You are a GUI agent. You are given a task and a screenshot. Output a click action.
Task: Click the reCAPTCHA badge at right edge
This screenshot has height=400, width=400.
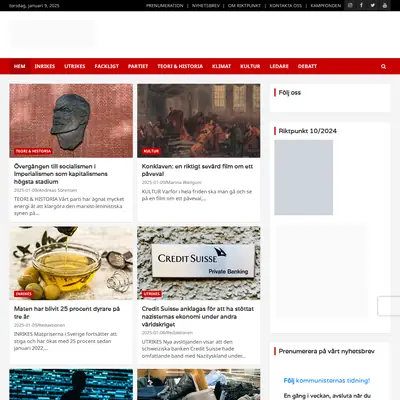(x=389, y=306)
